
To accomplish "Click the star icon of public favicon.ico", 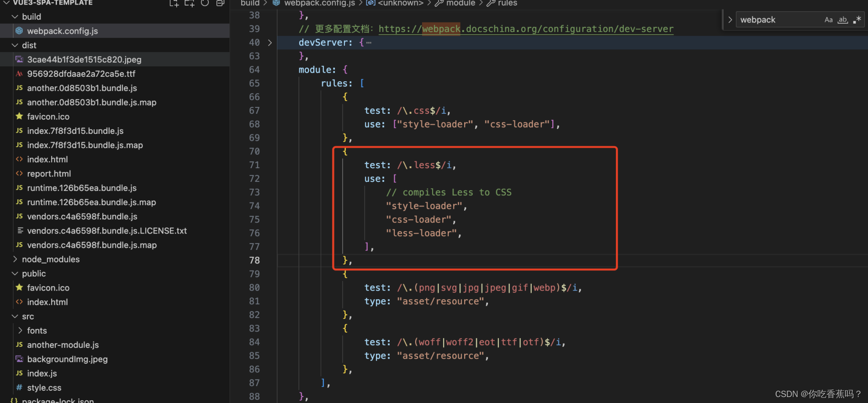I will (x=19, y=287).
